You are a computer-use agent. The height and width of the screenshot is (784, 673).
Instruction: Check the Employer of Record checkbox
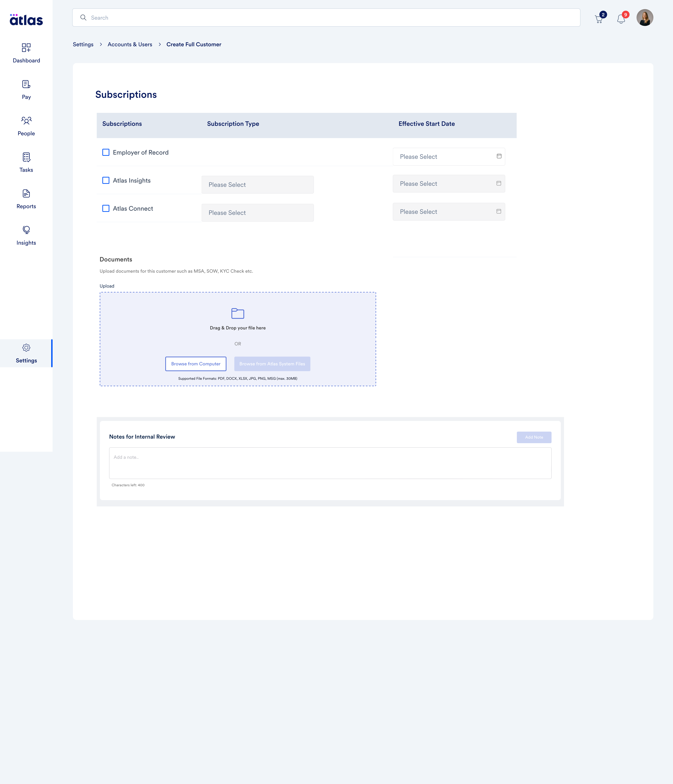coord(106,152)
